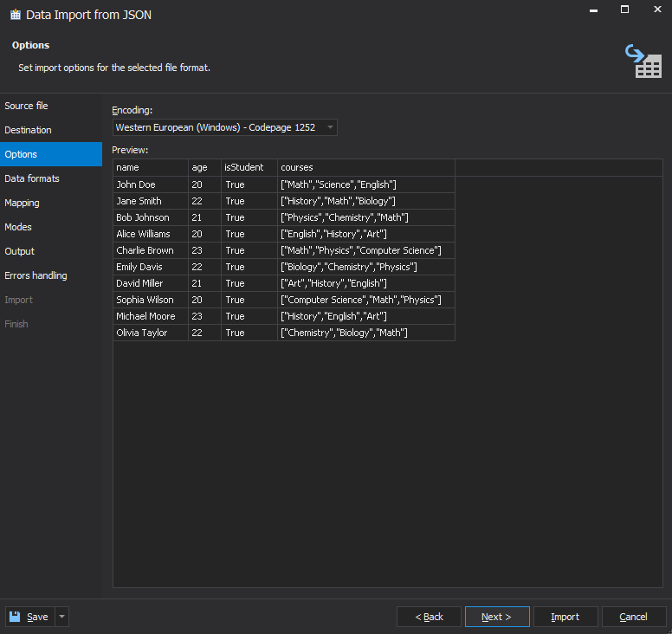Select the Bob Johnson name cell

click(151, 217)
